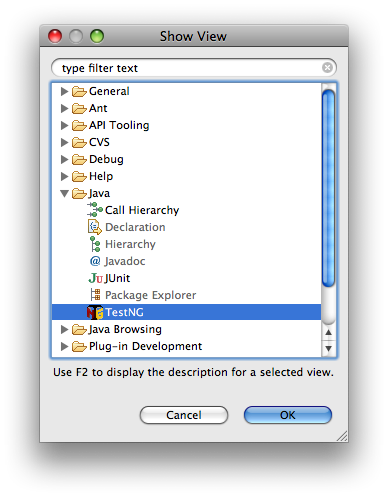Select the CVS folder entry

pos(99,142)
